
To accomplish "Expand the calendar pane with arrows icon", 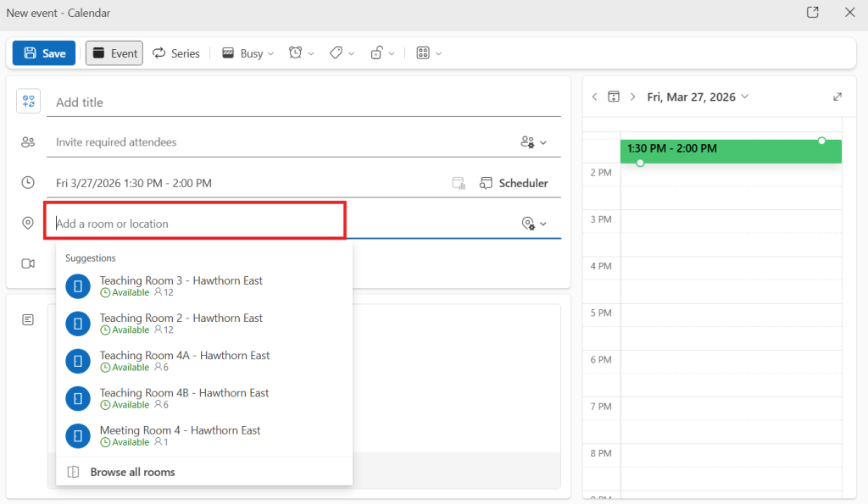I will point(837,97).
